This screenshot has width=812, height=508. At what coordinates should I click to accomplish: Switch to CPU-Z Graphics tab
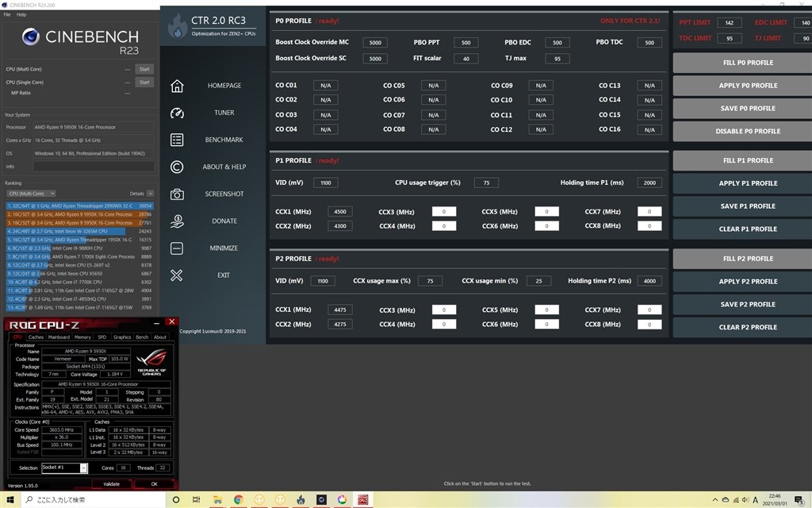[122, 337]
